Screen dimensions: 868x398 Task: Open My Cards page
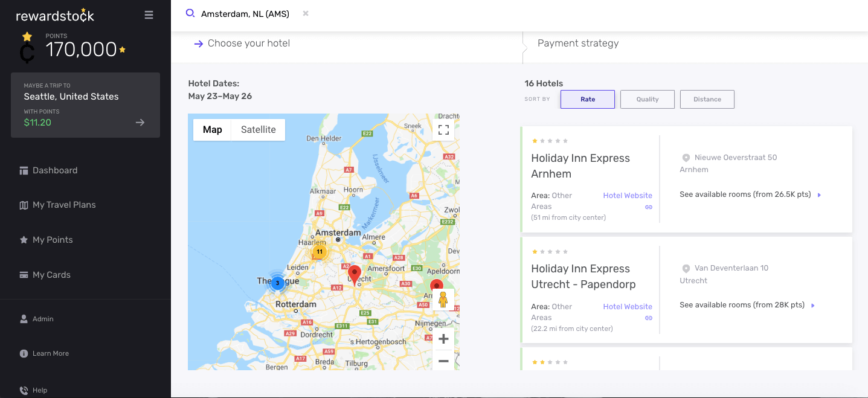[x=51, y=275]
